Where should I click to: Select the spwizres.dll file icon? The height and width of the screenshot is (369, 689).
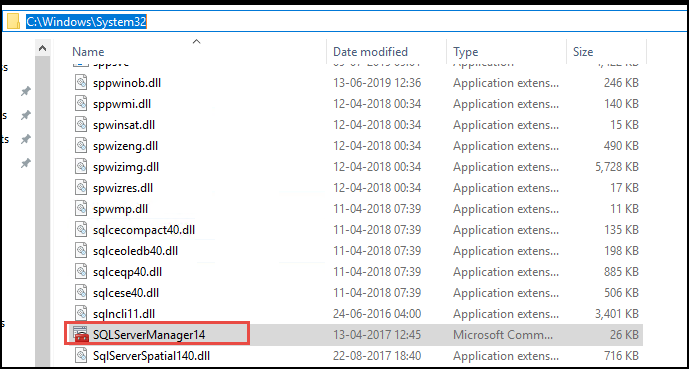(x=81, y=188)
